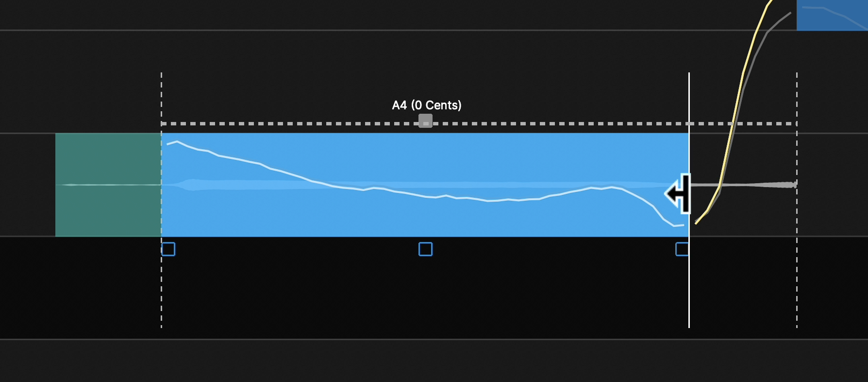This screenshot has width=868, height=382.
Task: Click the right dashed vertical boundary line
Action: tap(797, 292)
